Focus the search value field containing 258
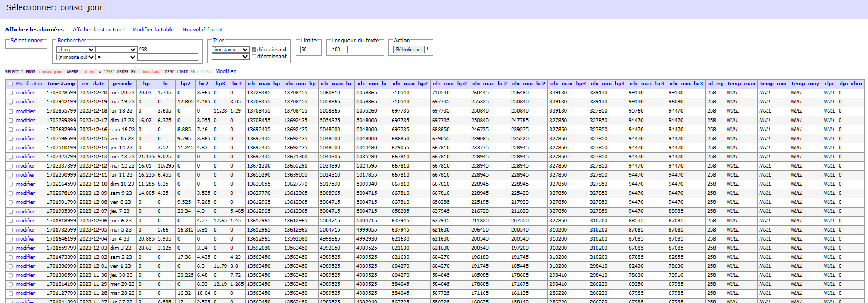Image resolution: width=868 pixels, height=303 pixels. (168, 50)
